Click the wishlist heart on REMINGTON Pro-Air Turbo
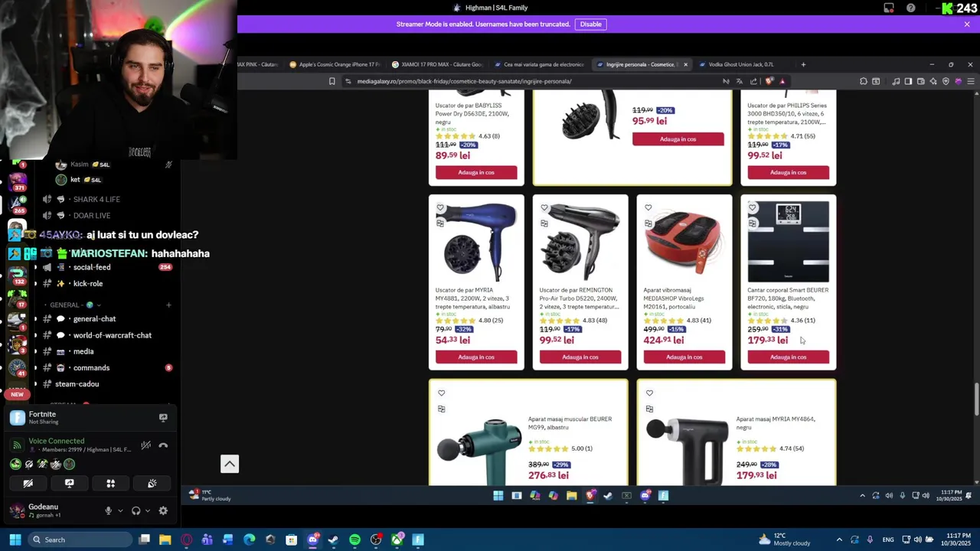The height and width of the screenshot is (551, 980). (544, 207)
